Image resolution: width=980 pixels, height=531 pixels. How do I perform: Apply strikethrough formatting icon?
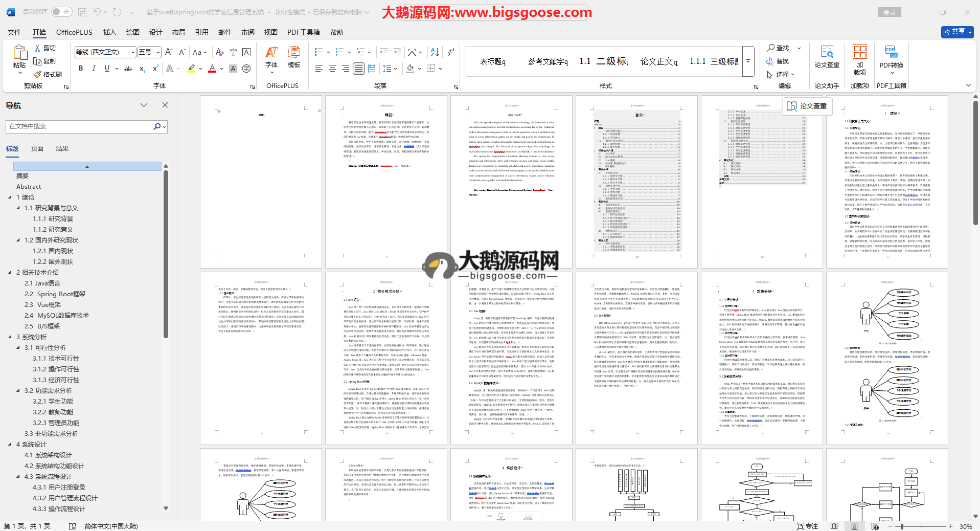(x=128, y=69)
